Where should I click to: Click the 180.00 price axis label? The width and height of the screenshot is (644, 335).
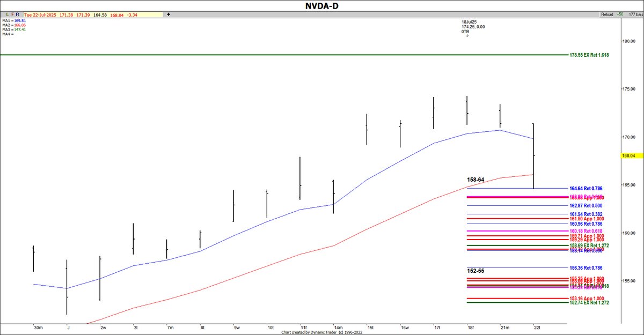(x=628, y=41)
